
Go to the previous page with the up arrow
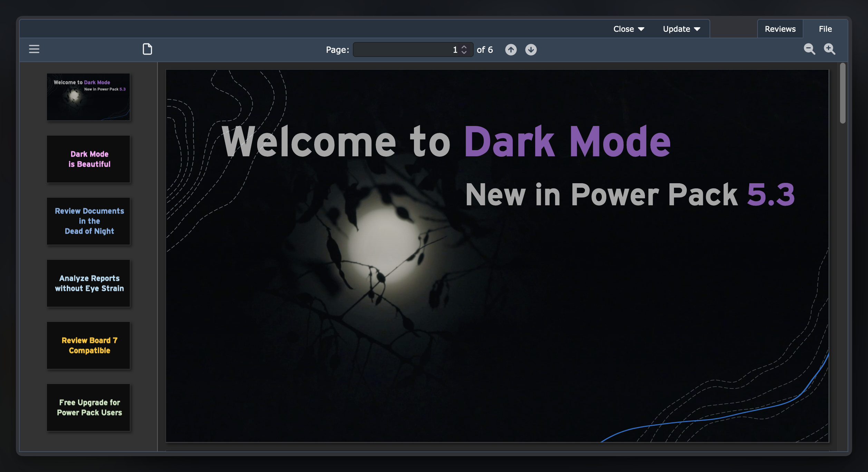(511, 50)
